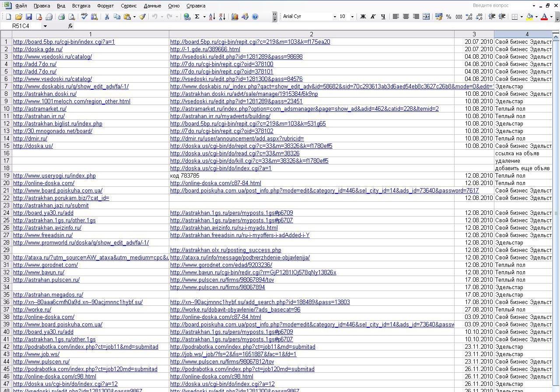The height and width of the screenshot is (392, 560).
Task: Insert hyperlink using globe icon
Action: click(x=187, y=17)
